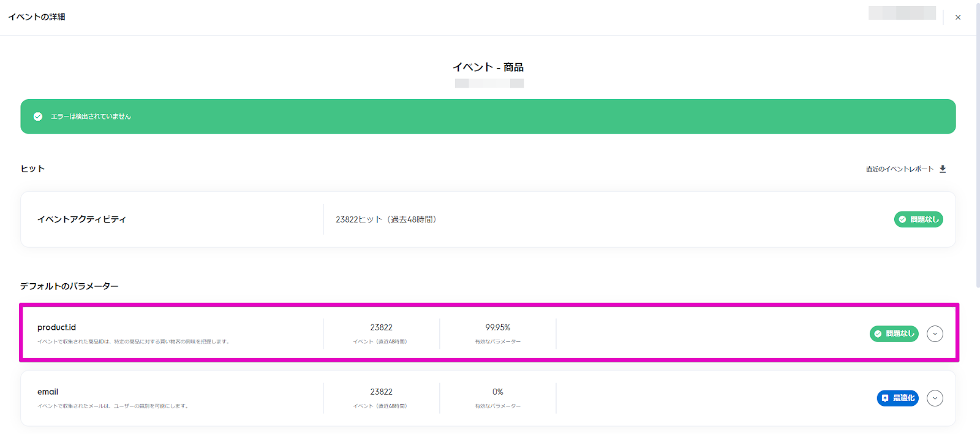Close the イベントの詳細 panel

tap(958, 17)
